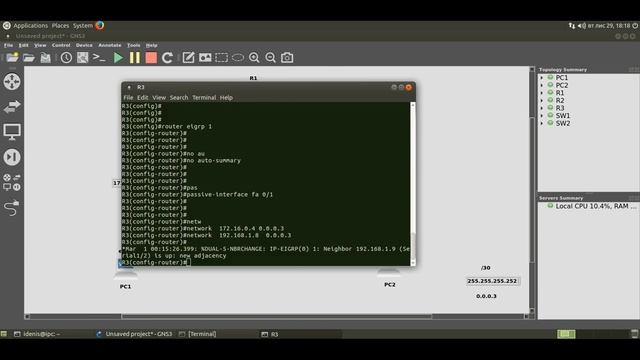Create new project toolbar icon
640x360 pixels.
[x=12, y=58]
